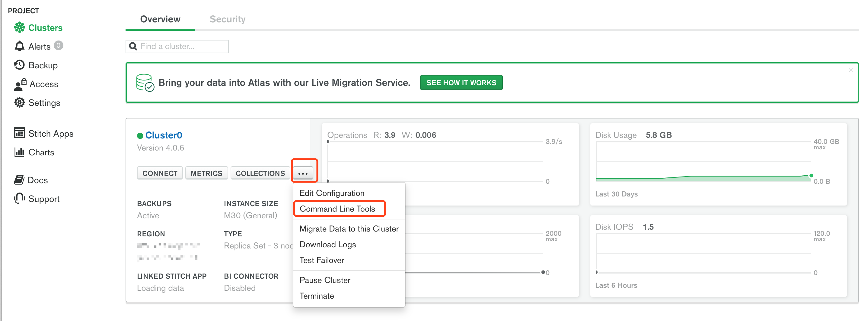Click the Settings gear icon
868x321 pixels.
click(20, 102)
